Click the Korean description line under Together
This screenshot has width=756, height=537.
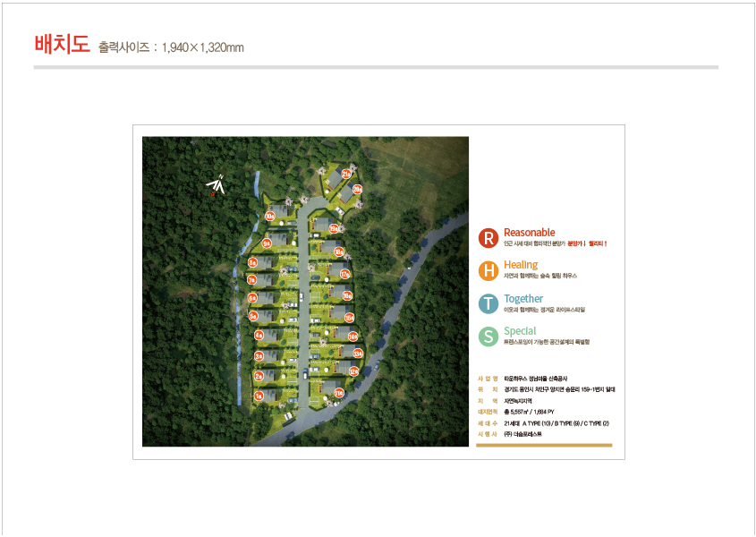coord(544,310)
